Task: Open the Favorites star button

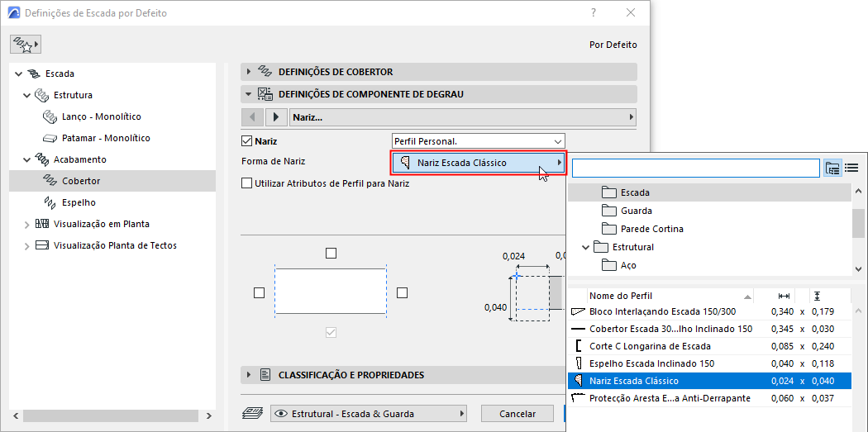Action: click(x=26, y=45)
